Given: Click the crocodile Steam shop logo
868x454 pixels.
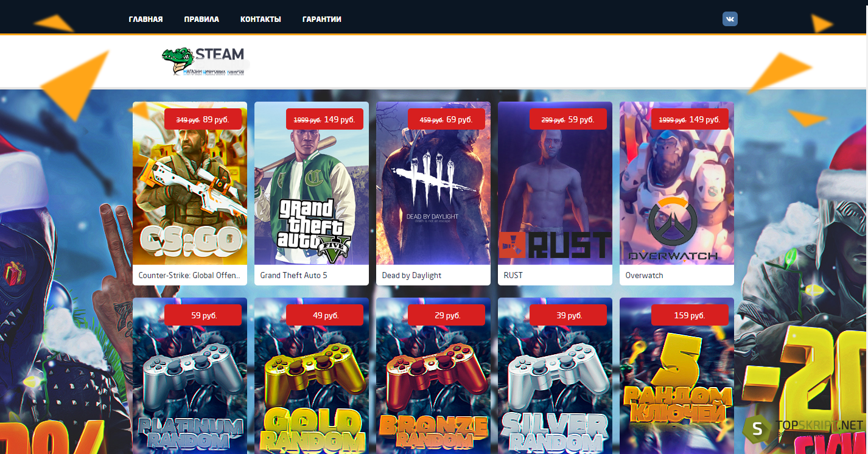Looking at the screenshot, I should (x=204, y=61).
